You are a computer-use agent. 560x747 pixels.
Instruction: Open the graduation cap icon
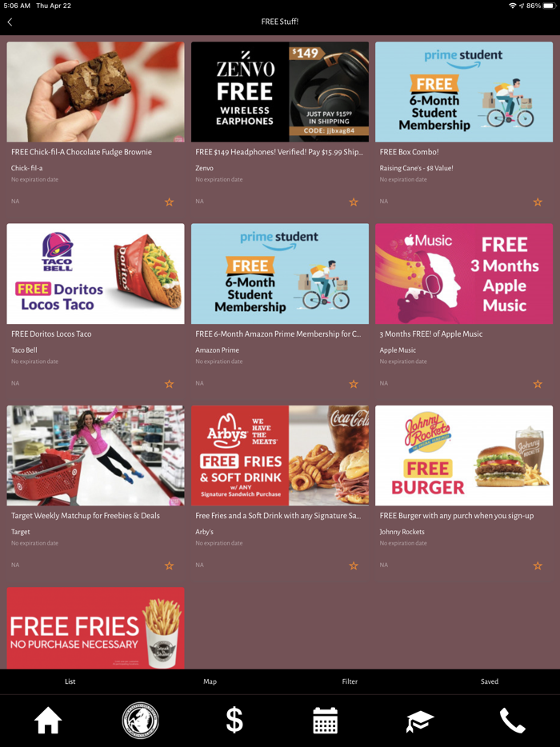pyautogui.click(x=420, y=721)
